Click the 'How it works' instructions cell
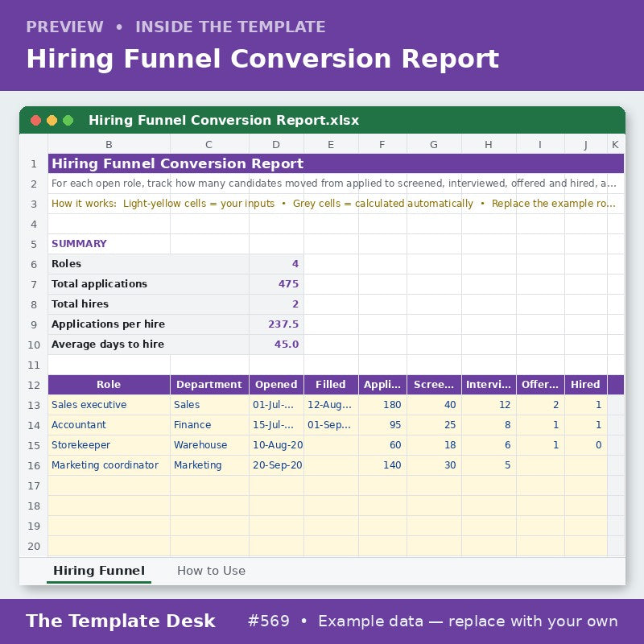 336,204
